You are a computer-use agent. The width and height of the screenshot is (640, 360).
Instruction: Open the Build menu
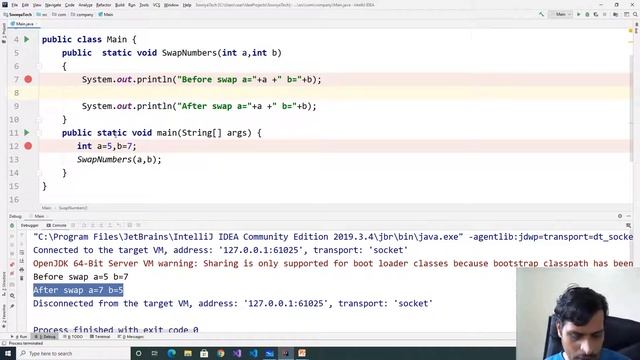pyautogui.click(x=120, y=5)
